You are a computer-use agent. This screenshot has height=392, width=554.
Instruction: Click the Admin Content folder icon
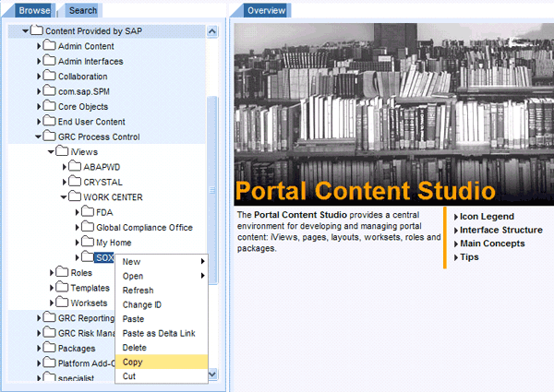coord(49,45)
